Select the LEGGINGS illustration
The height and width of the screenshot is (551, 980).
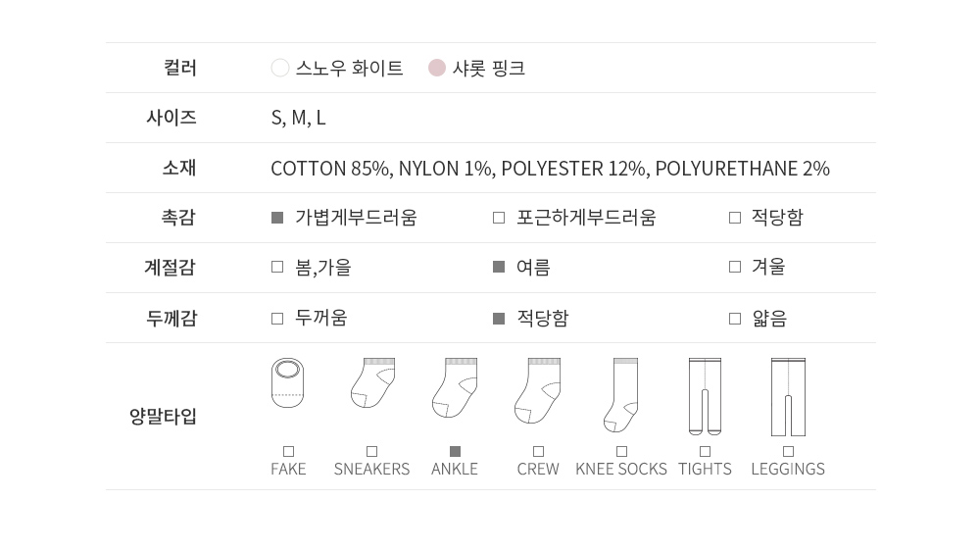(788, 396)
